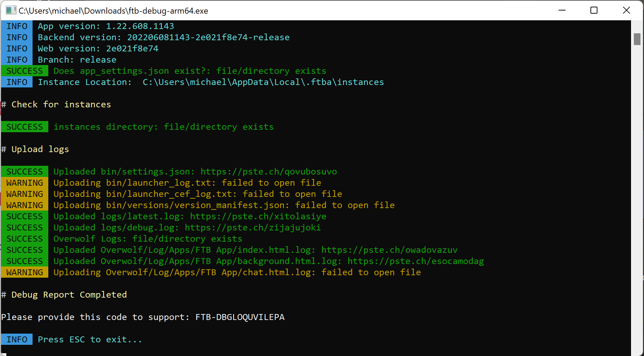Click the window title path text
The width and height of the screenshot is (644, 356).
tap(113, 11)
